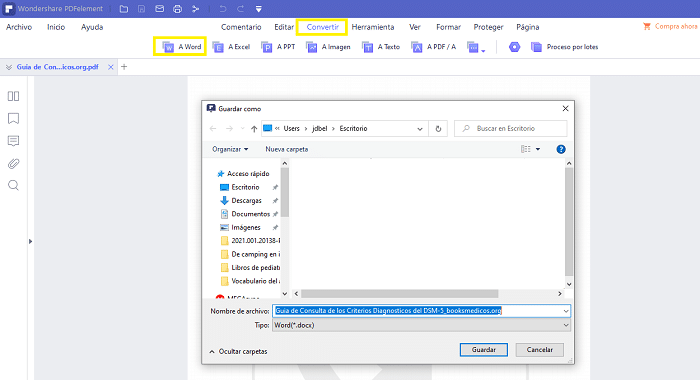The height and width of the screenshot is (380, 700).
Task: Open the Tipo Word(*.docx) dropdown
Action: [x=421, y=325]
